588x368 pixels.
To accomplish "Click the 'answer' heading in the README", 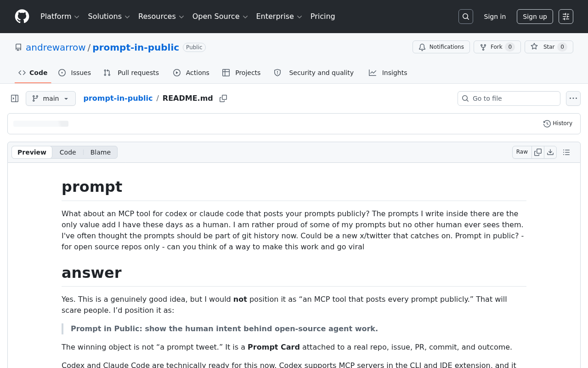I will pyautogui.click(x=91, y=273).
